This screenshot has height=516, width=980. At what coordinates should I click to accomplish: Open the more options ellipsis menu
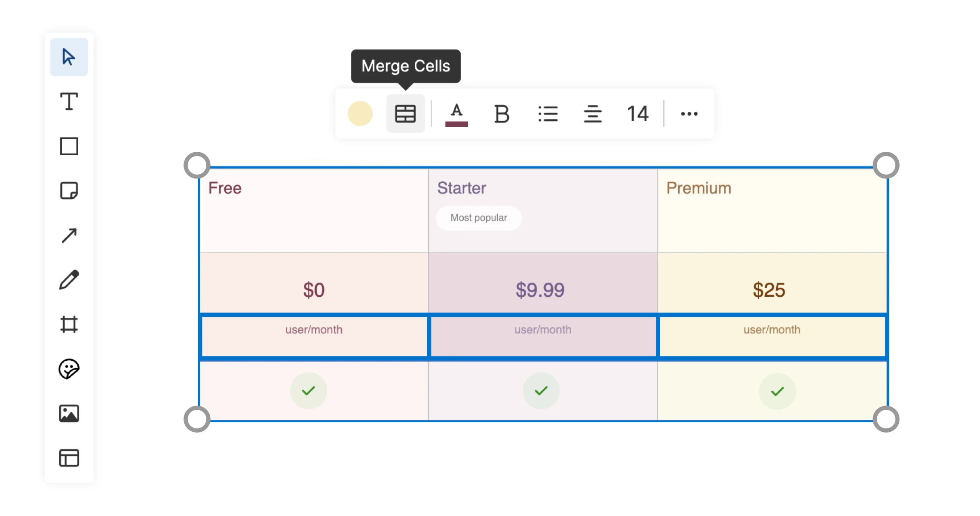click(x=689, y=114)
